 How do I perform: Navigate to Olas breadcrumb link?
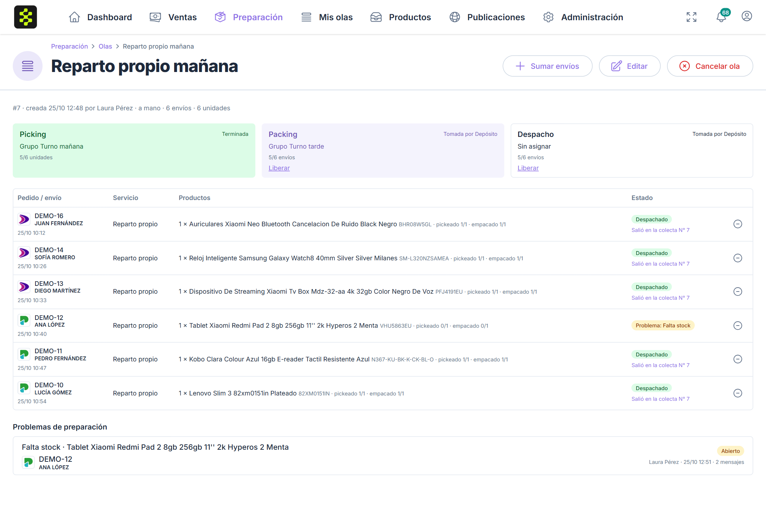105,46
